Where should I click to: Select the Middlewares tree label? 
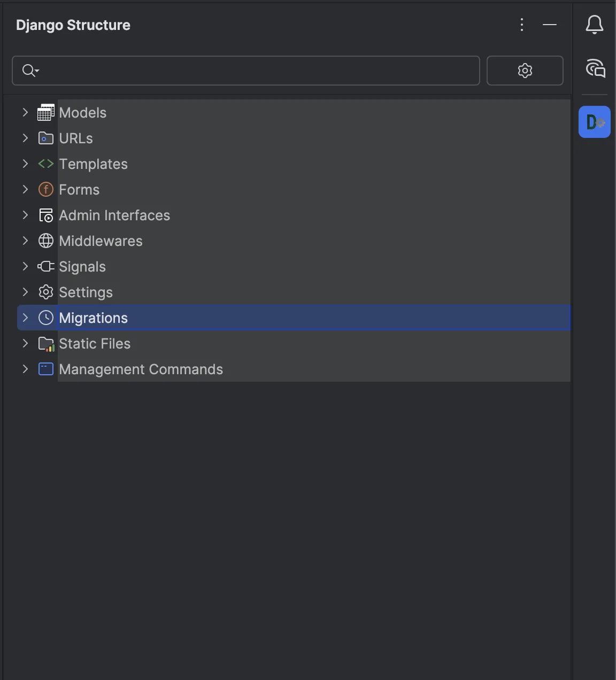tap(101, 241)
